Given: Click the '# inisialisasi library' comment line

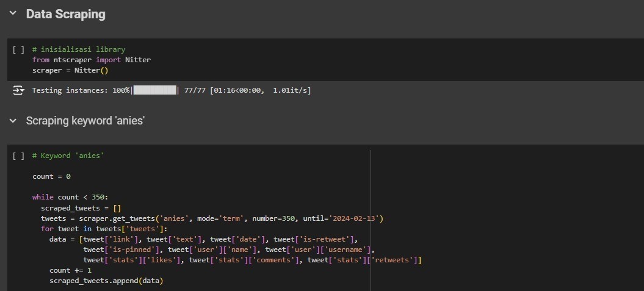Looking at the screenshot, I should click(x=79, y=49).
